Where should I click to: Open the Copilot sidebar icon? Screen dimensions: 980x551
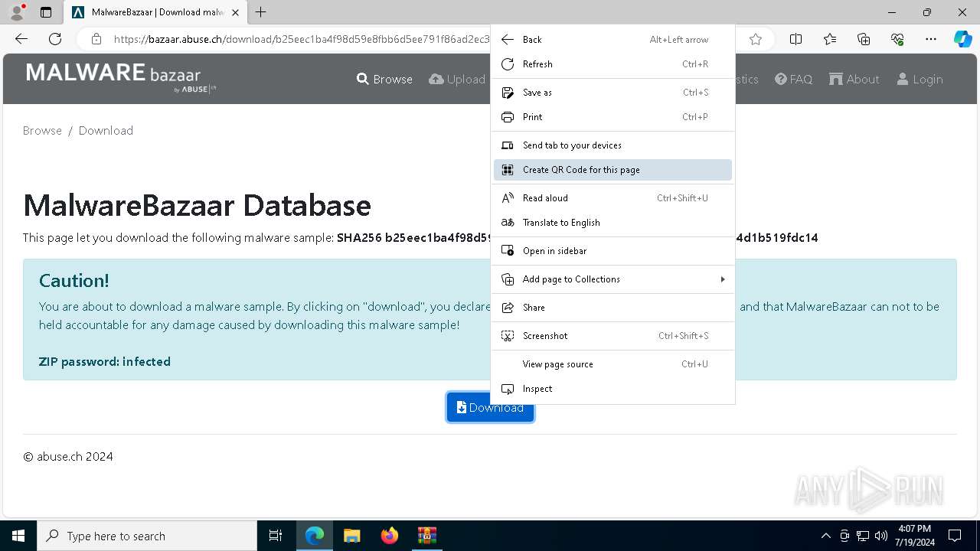tap(962, 39)
